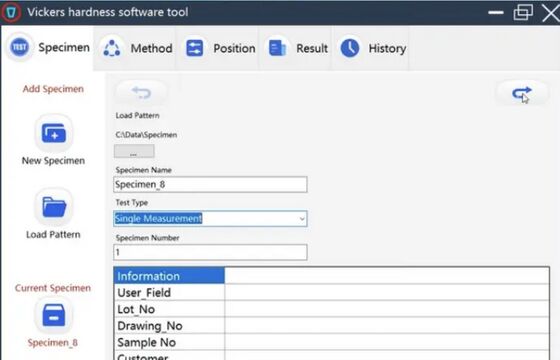Click the New Specimen label
Screen dimensions: 560x360
click(53, 161)
